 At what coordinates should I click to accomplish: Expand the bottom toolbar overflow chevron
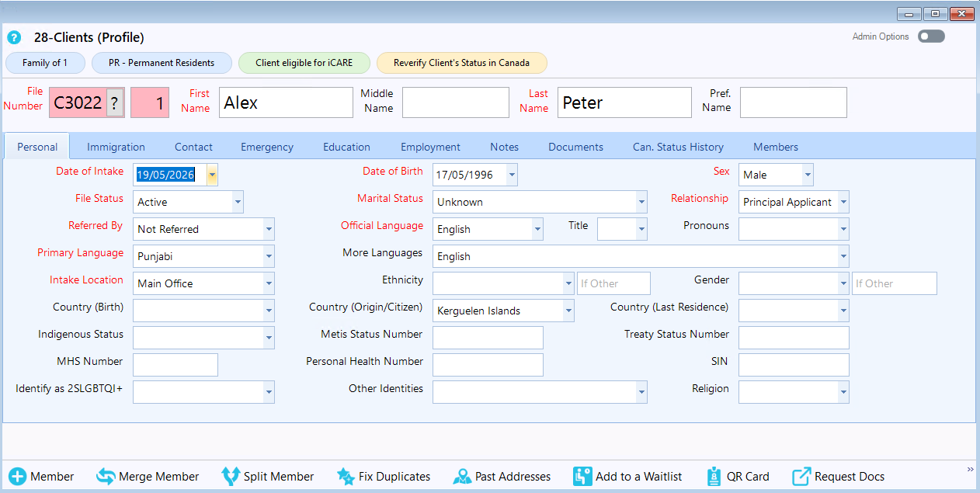coord(970,470)
